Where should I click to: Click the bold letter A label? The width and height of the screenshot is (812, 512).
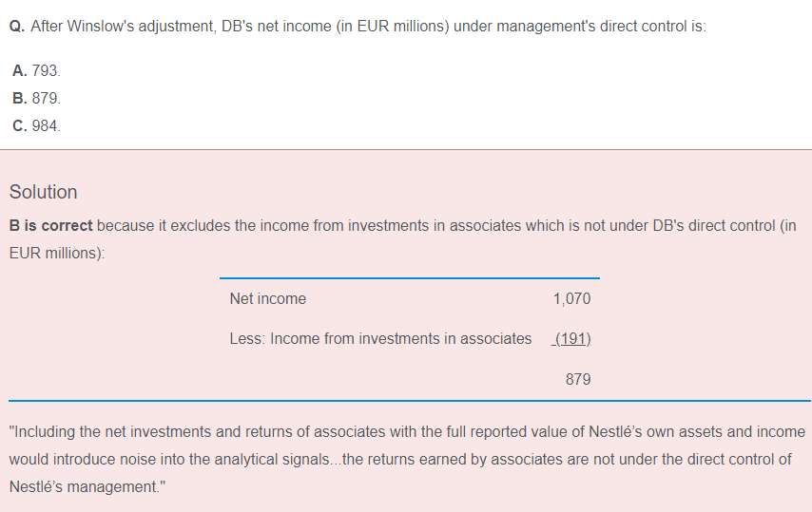[20, 70]
